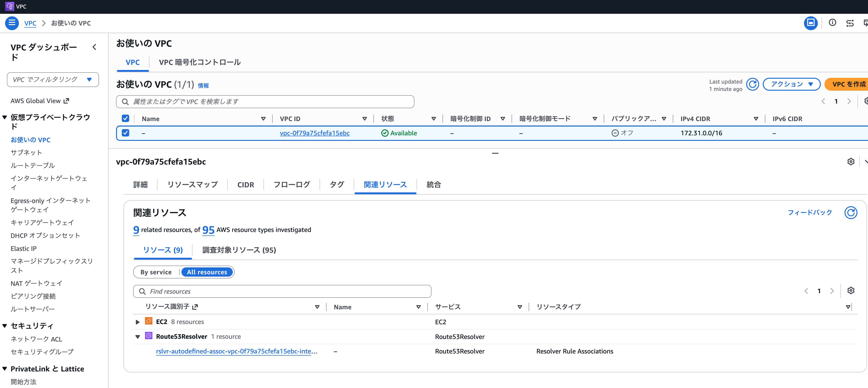The width and height of the screenshot is (868, 388).
Task: Open VPC table settings gear
Action: tap(866, 101)
